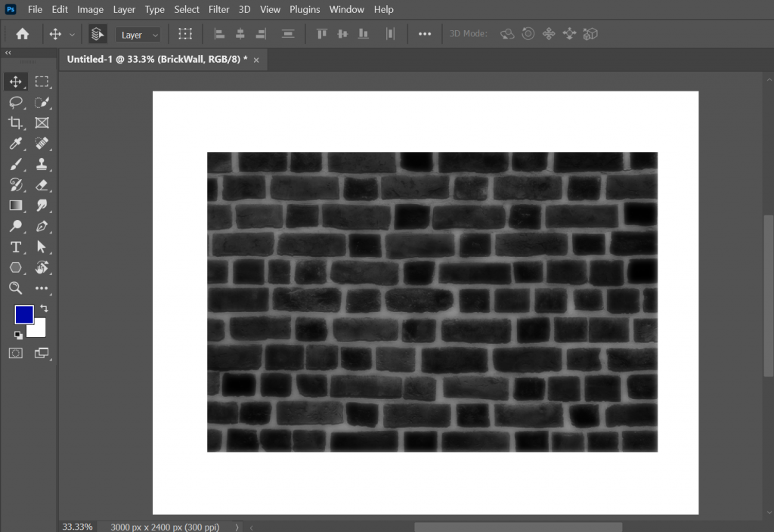774x532 pixels.
Task: Click the Home button in the options bar
Action: click(22, 33)
